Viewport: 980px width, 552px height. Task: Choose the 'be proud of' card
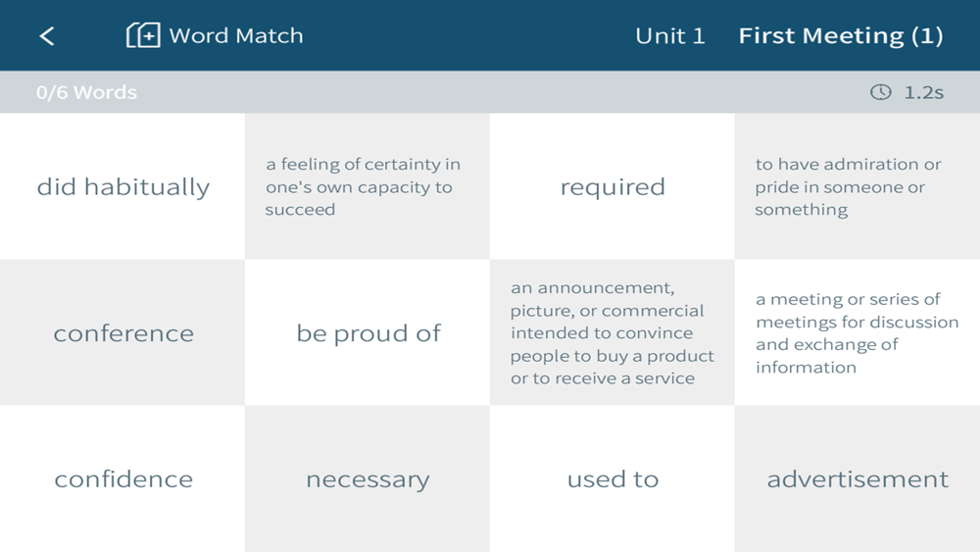367,332
